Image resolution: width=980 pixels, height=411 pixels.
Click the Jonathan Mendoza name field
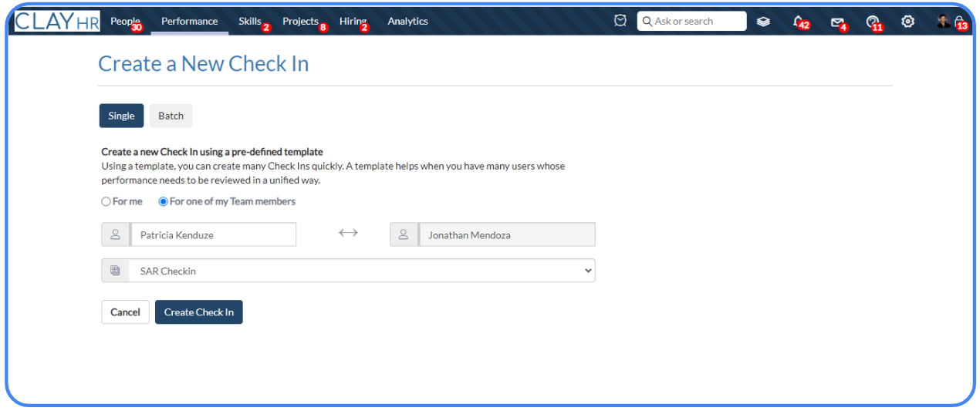click(507, 234)
